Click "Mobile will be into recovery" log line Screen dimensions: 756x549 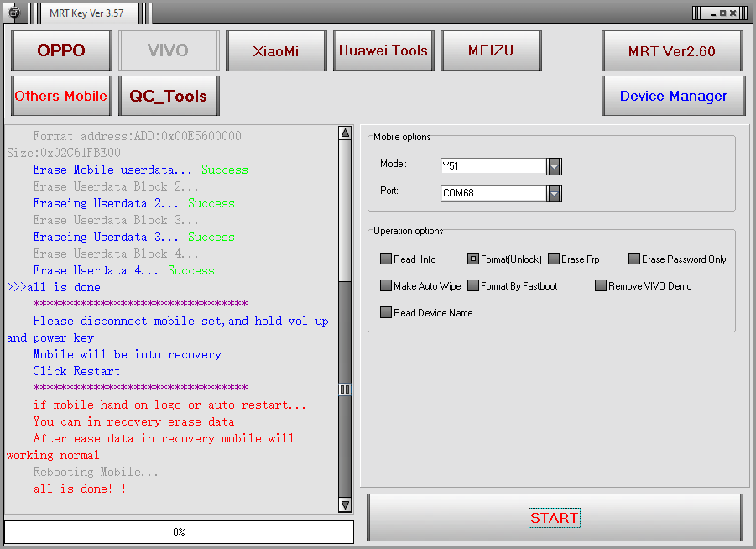[128, 354]
